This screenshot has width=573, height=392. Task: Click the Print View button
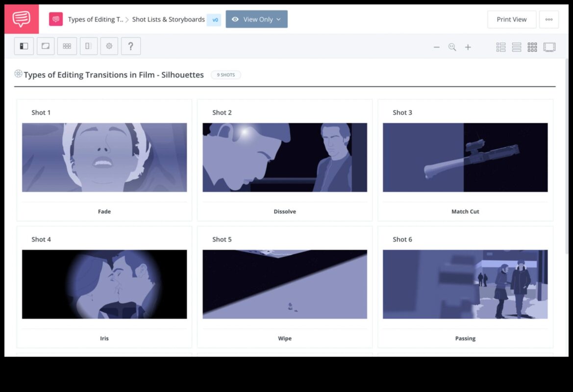coord(511,20)
